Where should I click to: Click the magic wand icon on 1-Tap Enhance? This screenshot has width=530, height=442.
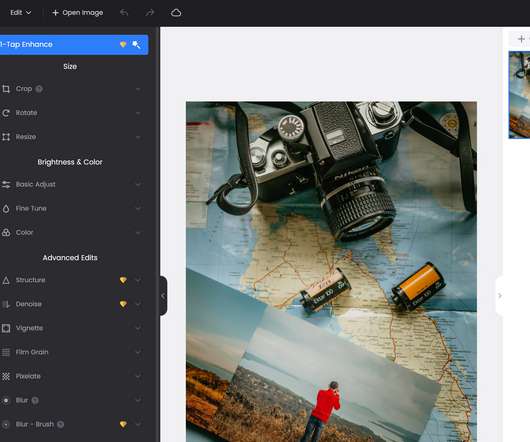point(137,44)
